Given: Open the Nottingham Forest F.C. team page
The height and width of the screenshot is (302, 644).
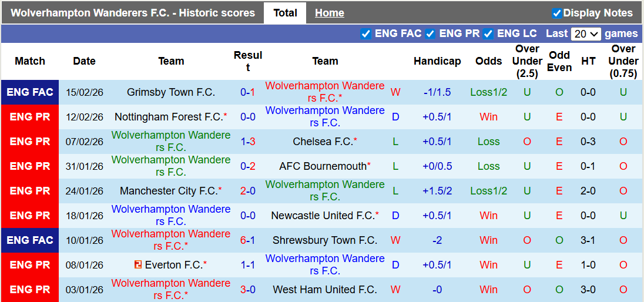Looking at the screenshot, I should (x=169, y=117).
